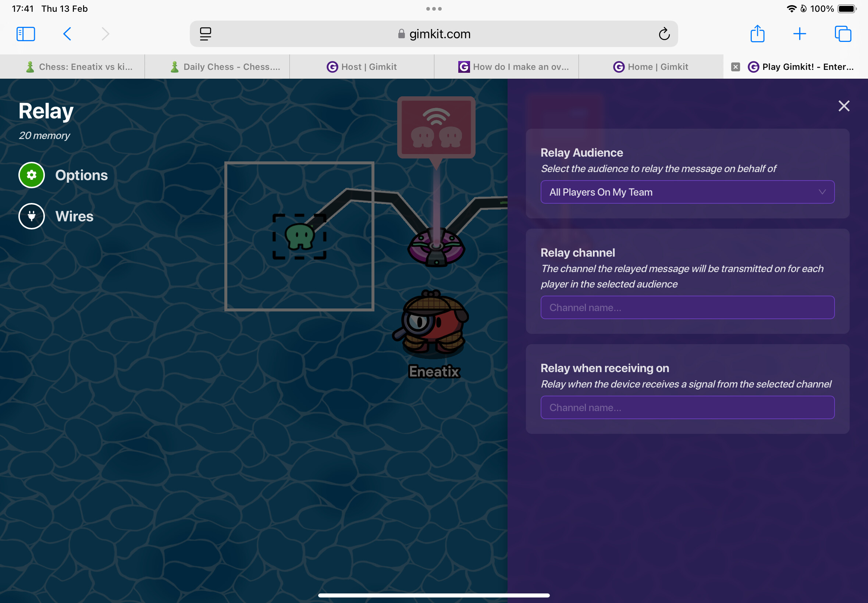
Task: Tap the Safari share icon
Action: pyautogui.click(x=757, y=34)
